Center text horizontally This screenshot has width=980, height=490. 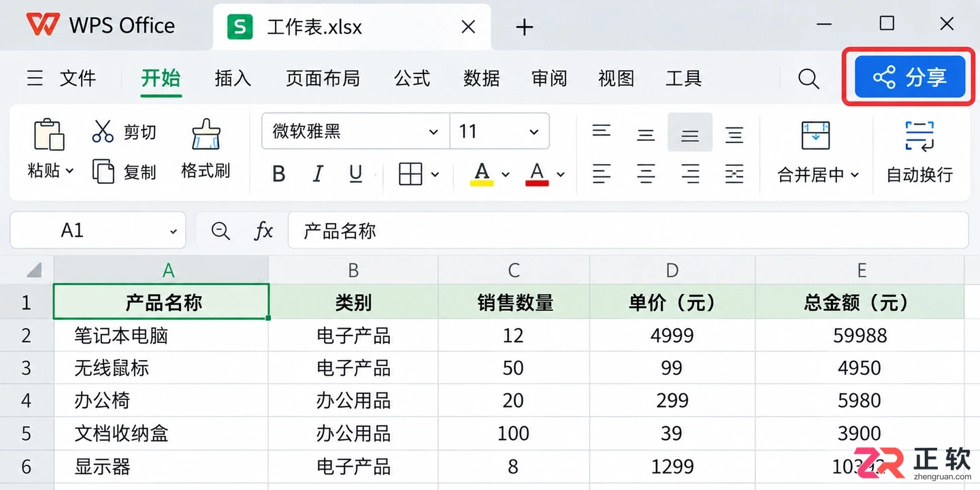(x=646, y=174)
